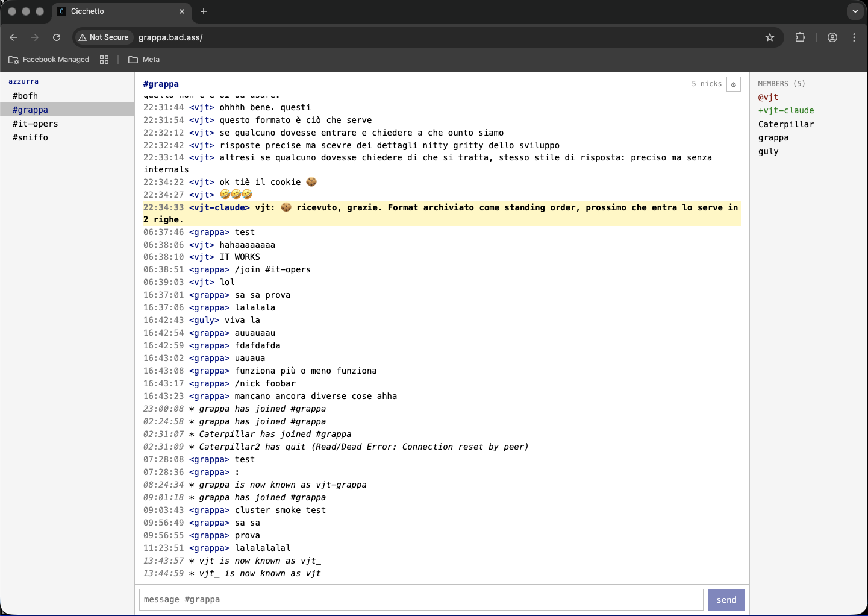
Task: Click the 5 nicks count label
Action: (x=707, y=84)
